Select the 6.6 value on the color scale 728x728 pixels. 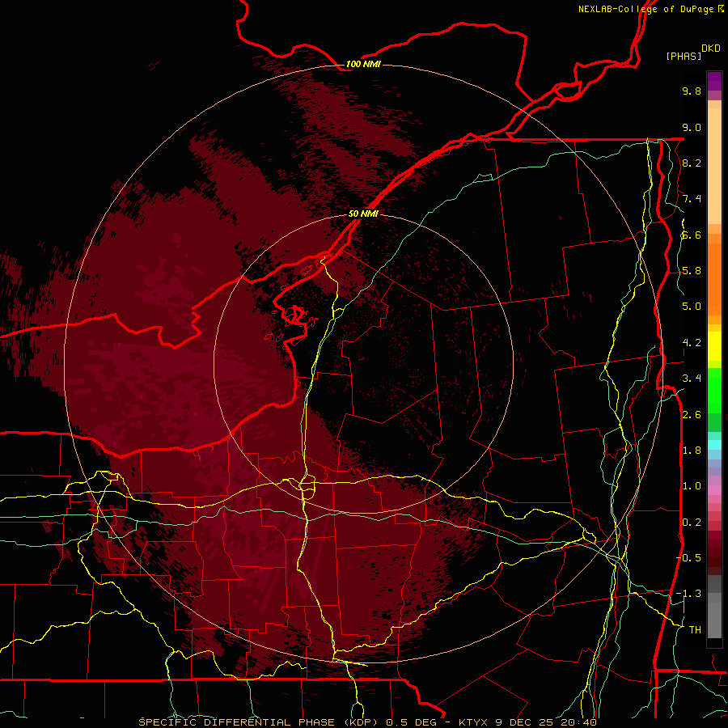tap(692, 235)
